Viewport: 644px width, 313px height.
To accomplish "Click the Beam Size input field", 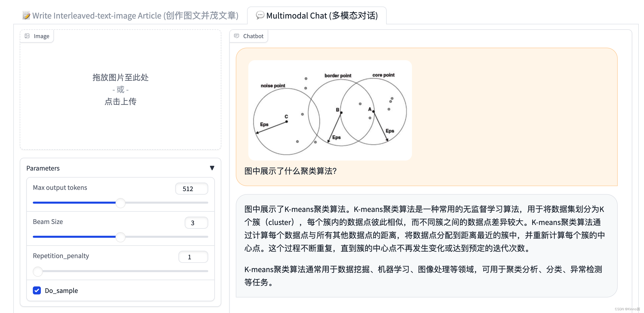I will [x=192, y=222].
